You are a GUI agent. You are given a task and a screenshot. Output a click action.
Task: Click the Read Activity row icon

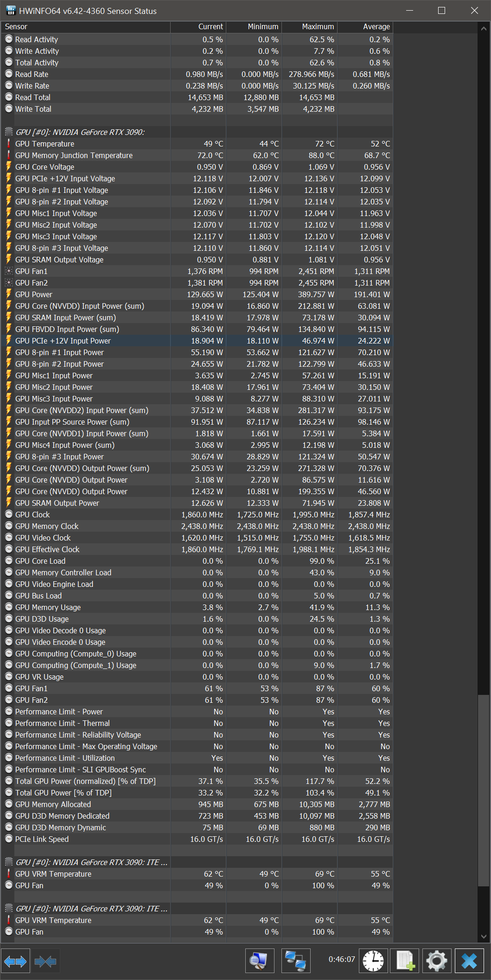(9, 39)
